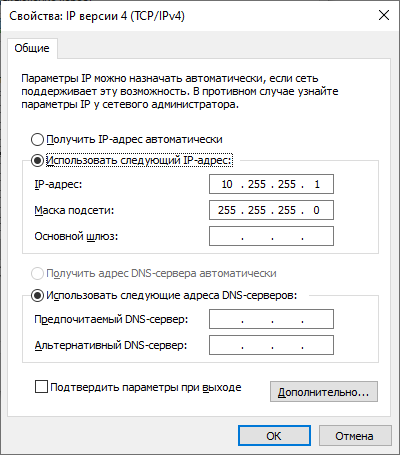Click the second octet of IP-адрес field
Image resolution: width=400 pixels, height=455 pixels.
point(257,184)
